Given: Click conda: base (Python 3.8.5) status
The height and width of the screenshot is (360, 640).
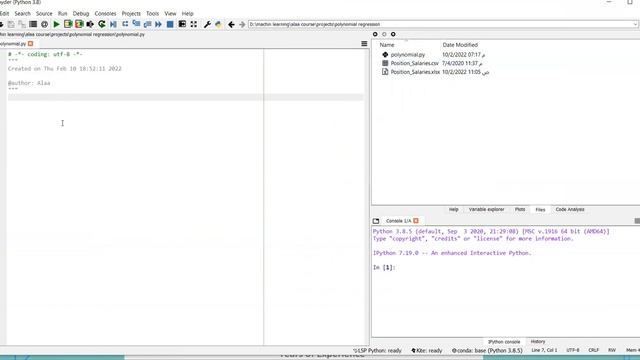Looking at the screenshot, I should click(x=487, y=351).
